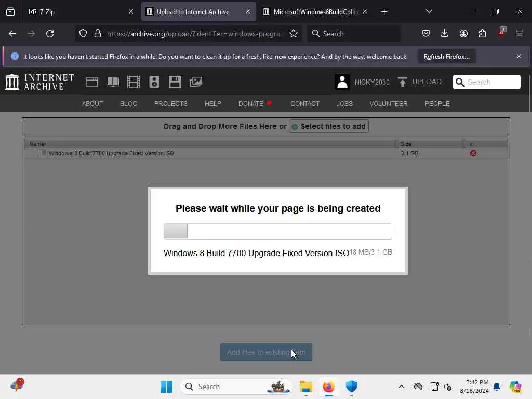Image resolution: width=532 pixels, height=399 pixels.
Task: View site info via padlock icon
Action: [98, 34]
